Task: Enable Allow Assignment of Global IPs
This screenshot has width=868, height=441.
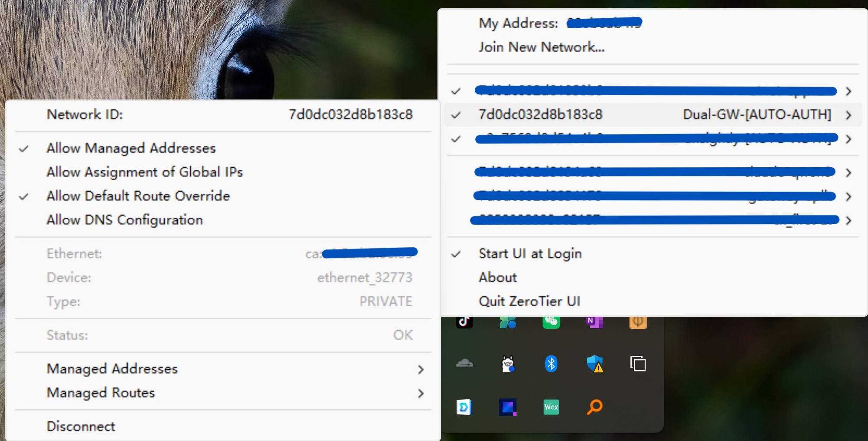Action: 144,172
